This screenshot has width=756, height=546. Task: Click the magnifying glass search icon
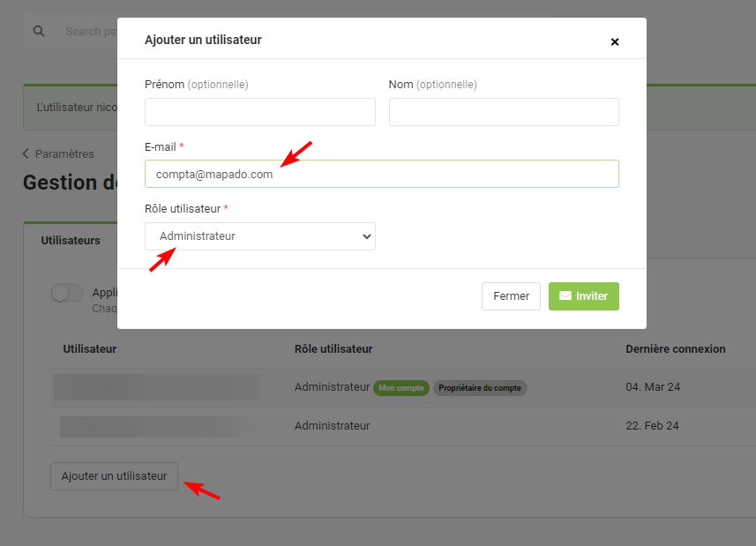pos(39,31)
